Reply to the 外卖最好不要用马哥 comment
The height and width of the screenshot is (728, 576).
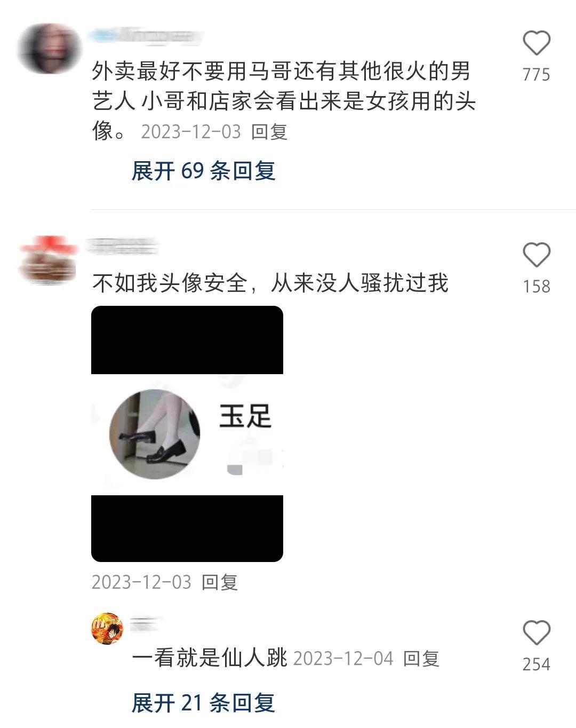click(x=269, y=131)
